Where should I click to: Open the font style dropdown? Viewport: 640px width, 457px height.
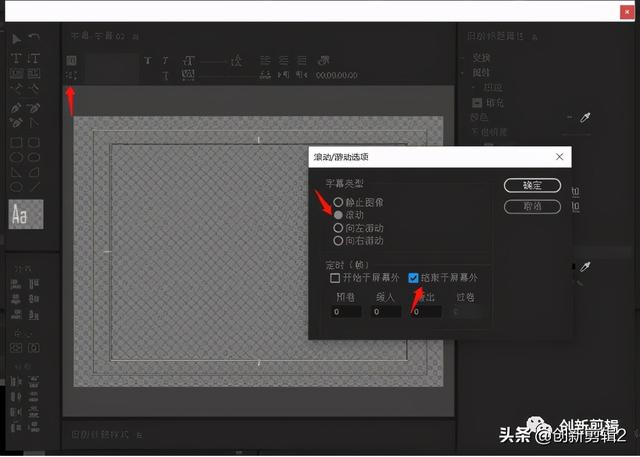[111, 75]
